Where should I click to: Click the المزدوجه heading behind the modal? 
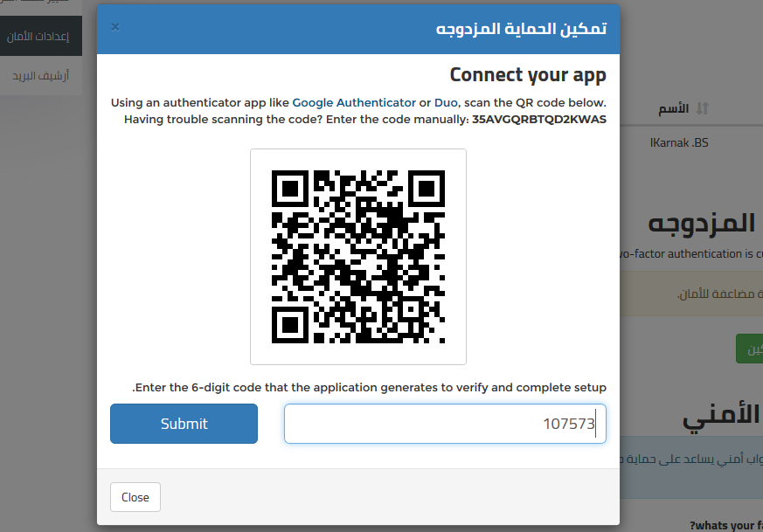pyautogui.click(x=702, y=223)
